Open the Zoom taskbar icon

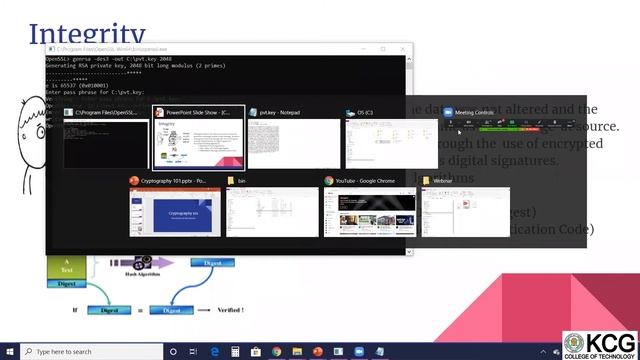click(x=359, y=351)
